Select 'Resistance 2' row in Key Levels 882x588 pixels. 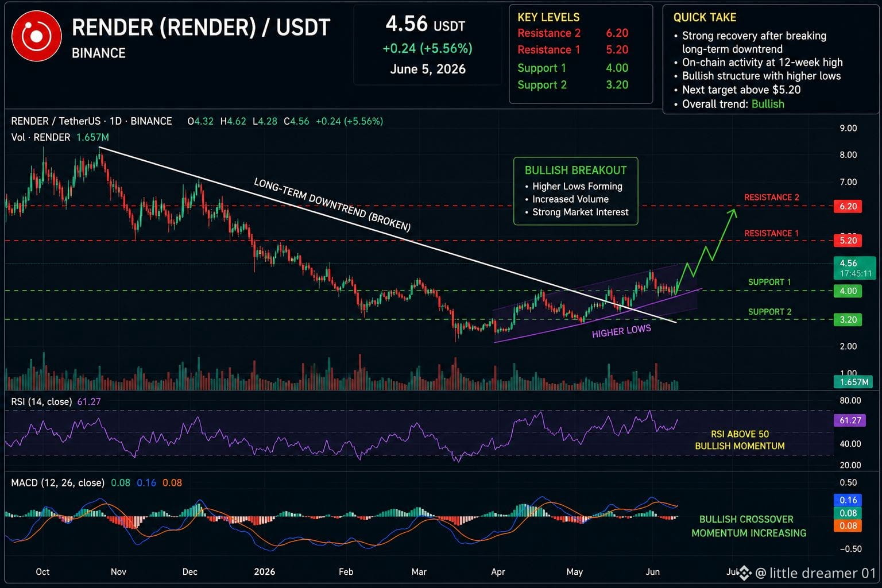[572, 33]
